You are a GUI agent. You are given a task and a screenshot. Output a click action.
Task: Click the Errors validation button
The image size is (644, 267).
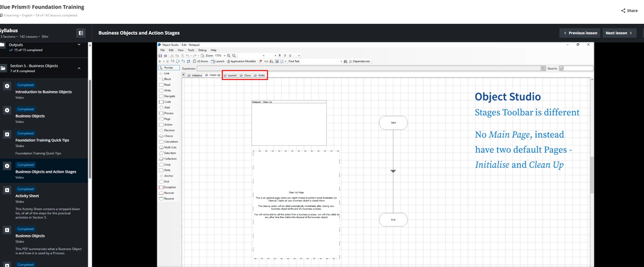click(201, 62)
